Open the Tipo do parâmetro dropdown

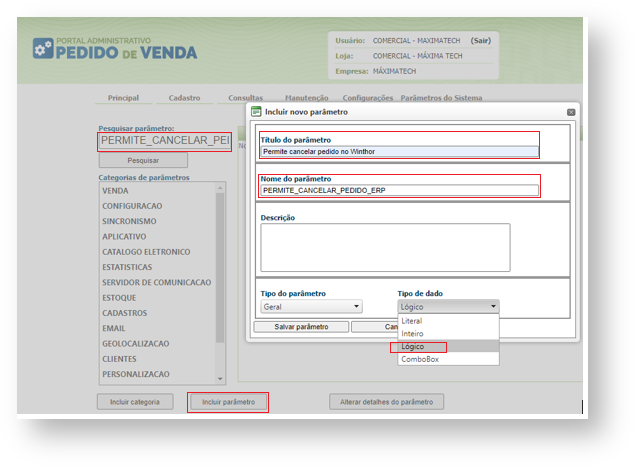pos(312,307)
